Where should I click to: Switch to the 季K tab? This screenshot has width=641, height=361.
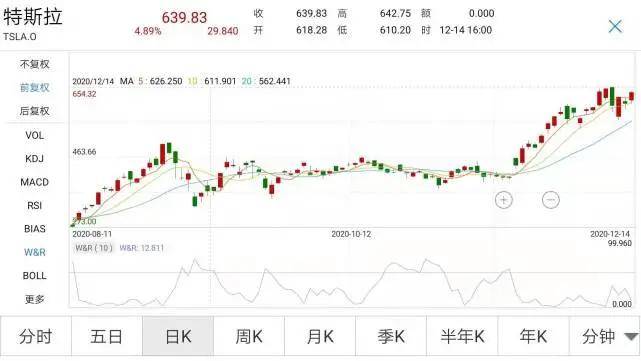click(x=391, y=337)
